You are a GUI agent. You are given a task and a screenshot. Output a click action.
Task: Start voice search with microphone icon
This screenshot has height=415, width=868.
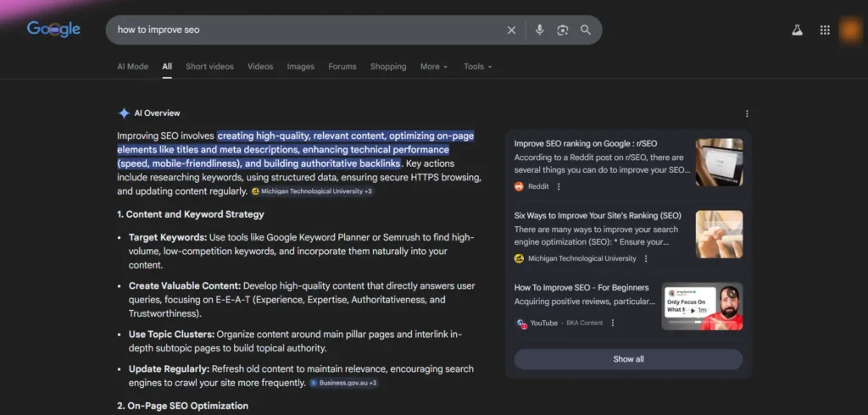pos(539,30)
